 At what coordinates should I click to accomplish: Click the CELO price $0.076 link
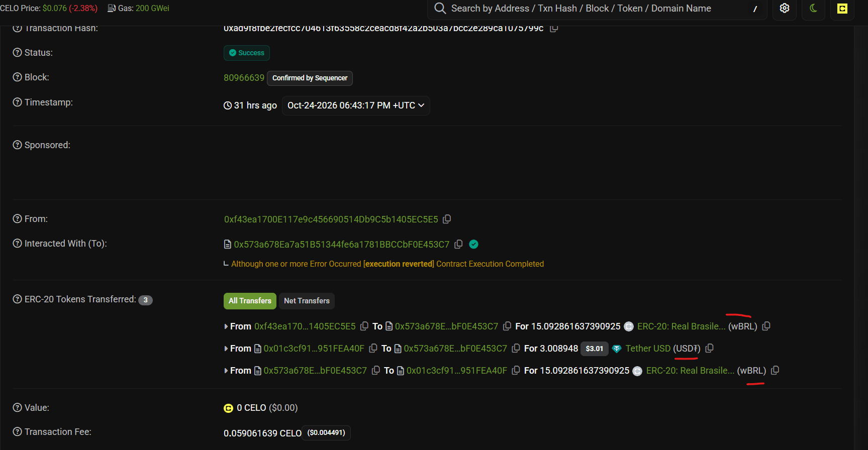pos(54,8)
